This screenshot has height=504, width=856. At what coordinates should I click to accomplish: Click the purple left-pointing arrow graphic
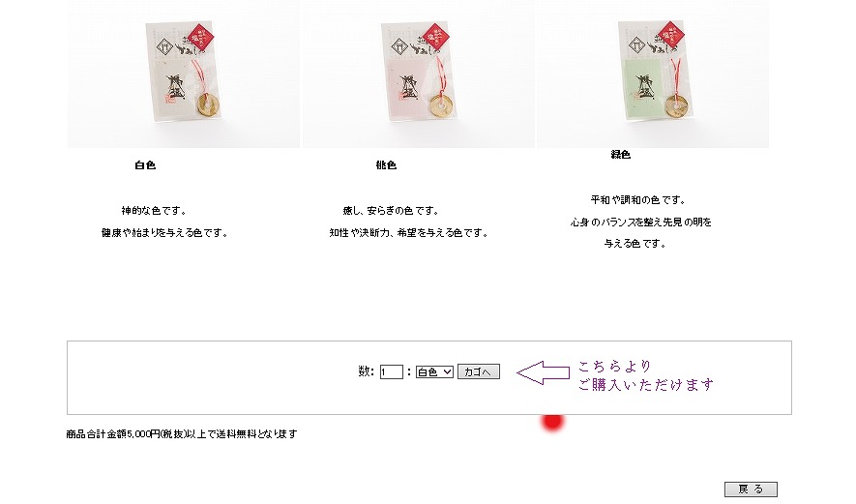coord(544,373)
